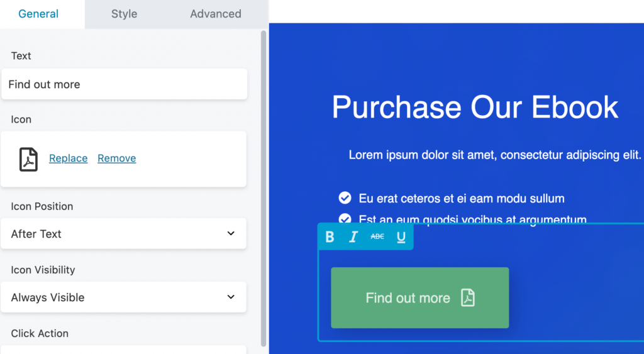
Task: Click the button Text input field
Action: click(124, 84)
